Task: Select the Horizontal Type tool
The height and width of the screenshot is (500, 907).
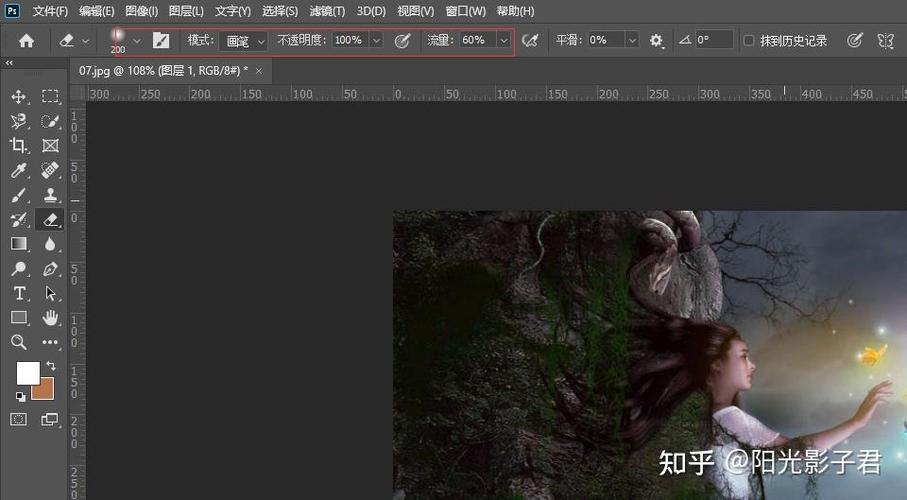Action: tap(19, 293)
